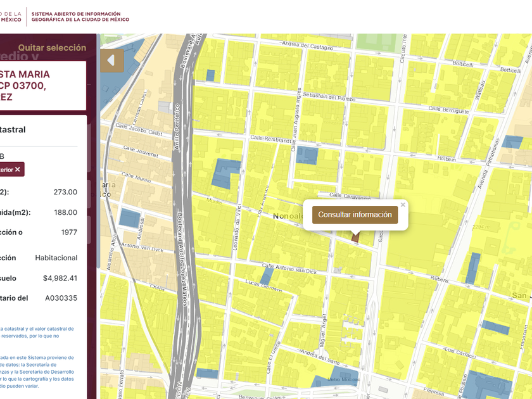Remove the filter tag using its X
Viewport: 532px width, 399px height.
click(x=18, y=170)
